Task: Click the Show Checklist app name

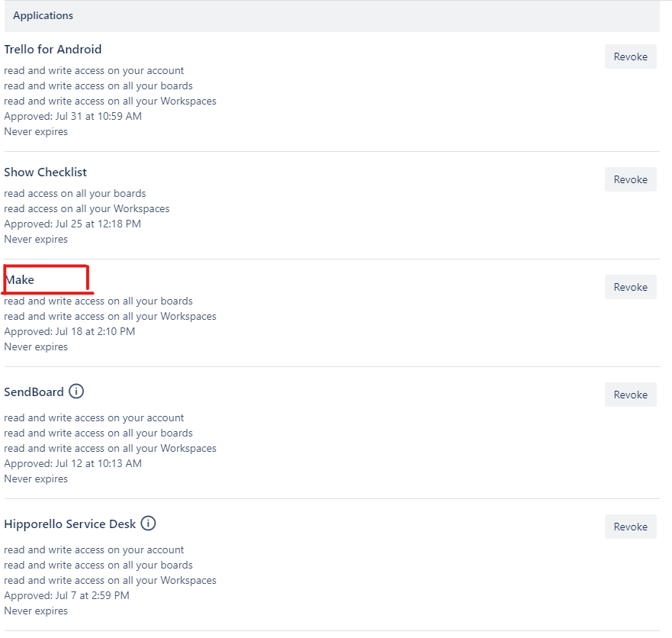Action: point(46,172)
